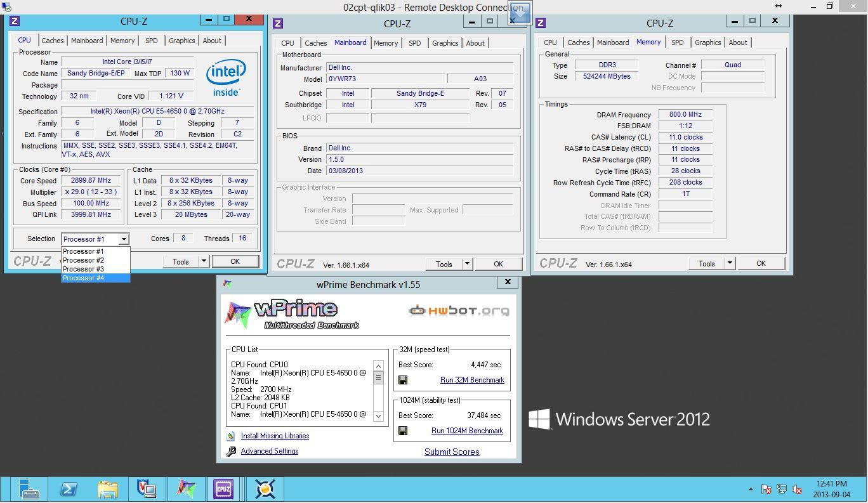Choose Processor #1 in the dropdown list
The height and width of the screenshot is (503, 868).
[x=96, y=251]
